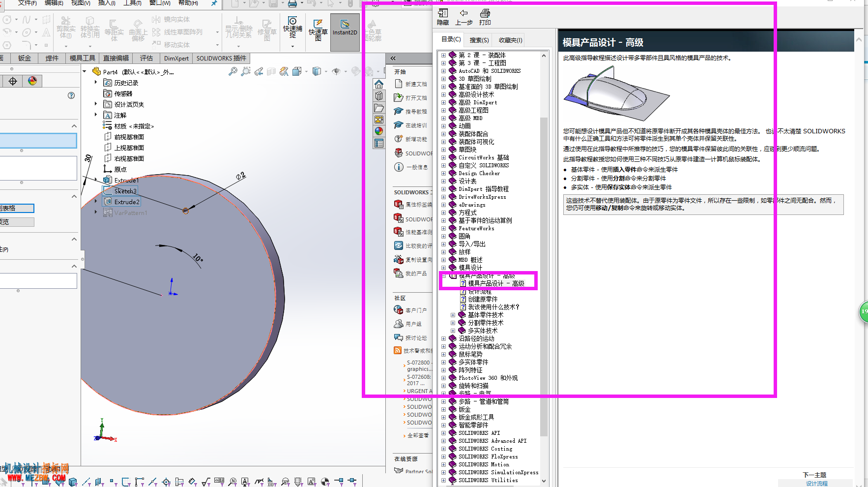Switch to the 模具工具 ribbon tab
The height and width of the screenshot is (487, 868).
pos(83,58)
